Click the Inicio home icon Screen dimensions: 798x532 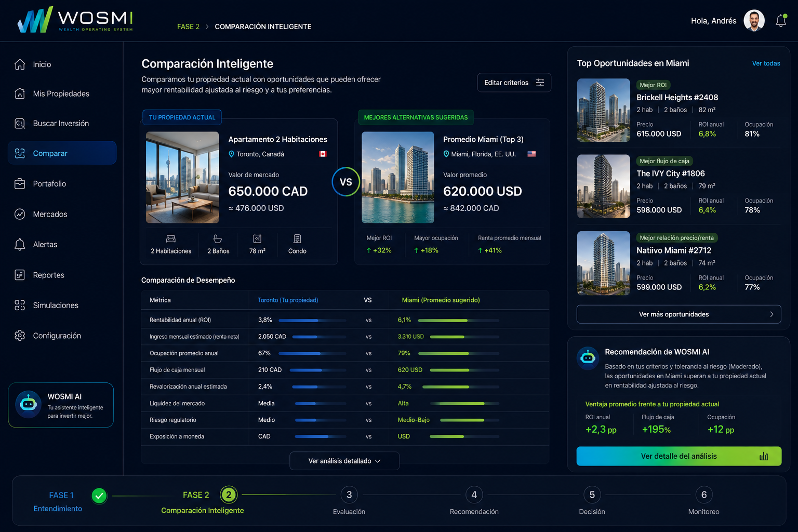[20, 64]
